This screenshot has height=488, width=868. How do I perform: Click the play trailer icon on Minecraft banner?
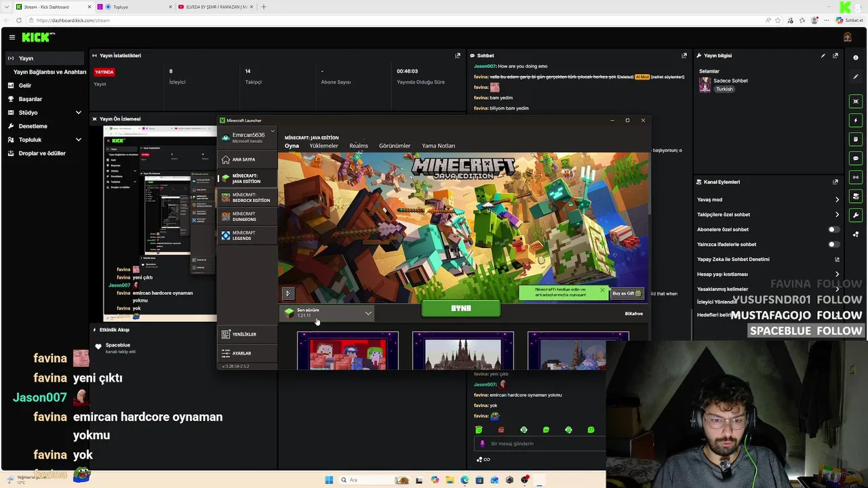point(288,293)
